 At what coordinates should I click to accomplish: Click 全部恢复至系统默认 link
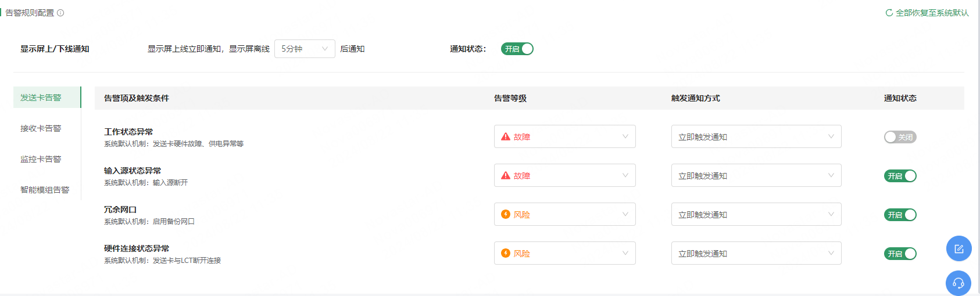point(932,13)
